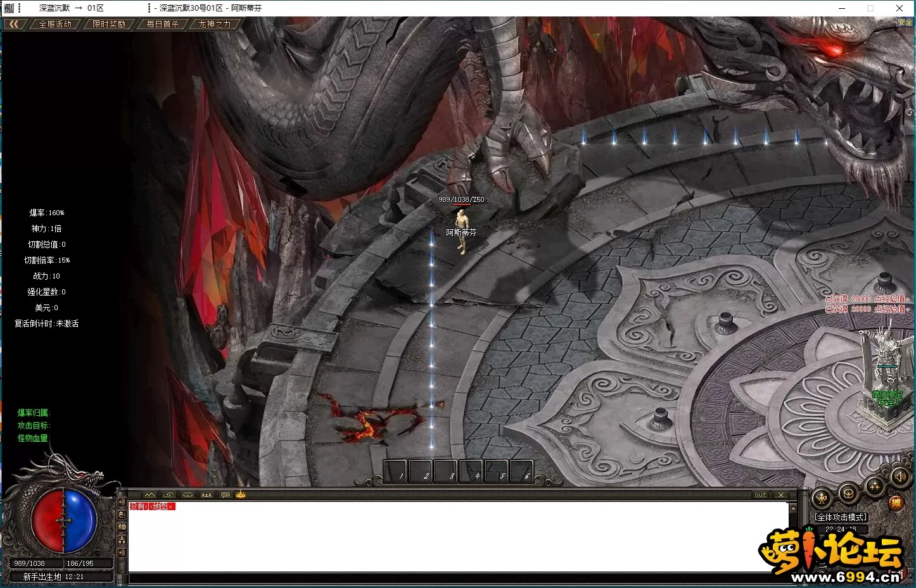Click the golden crown icon

(241, 495)
